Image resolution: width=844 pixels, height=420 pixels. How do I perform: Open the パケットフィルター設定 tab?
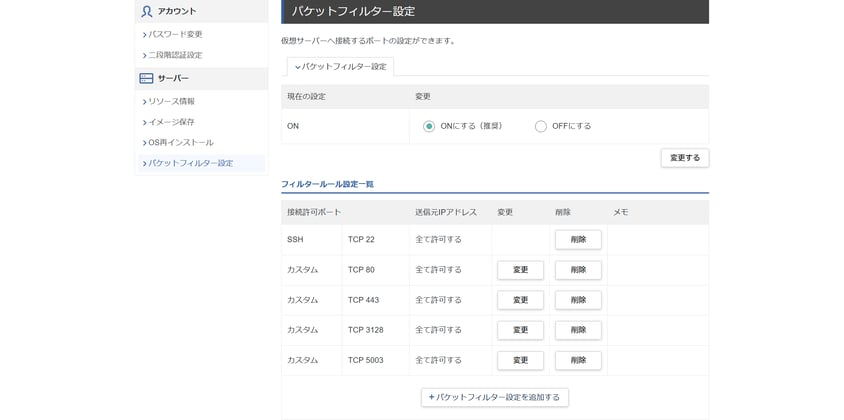pyautogui.click(x=340, y=66)
